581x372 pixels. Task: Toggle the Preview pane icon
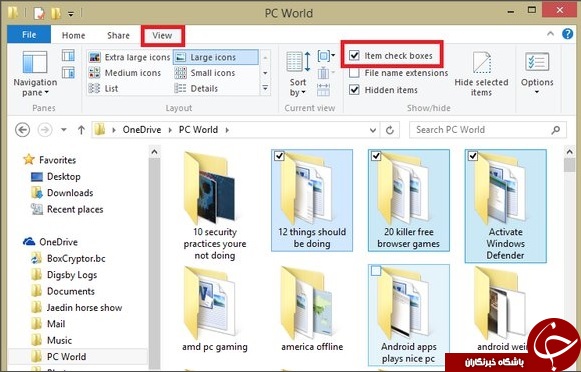pyautogui.click(x=68, y=55)
